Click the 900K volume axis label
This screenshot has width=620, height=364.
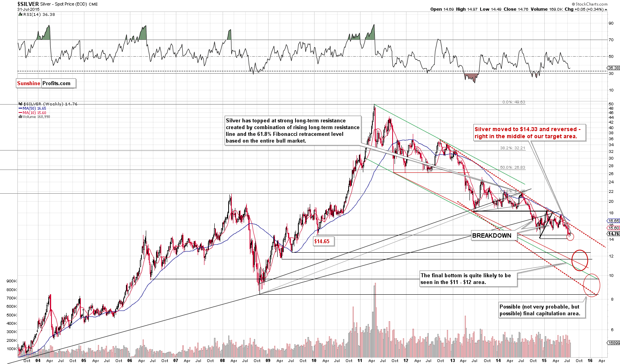tap(11, 281)
